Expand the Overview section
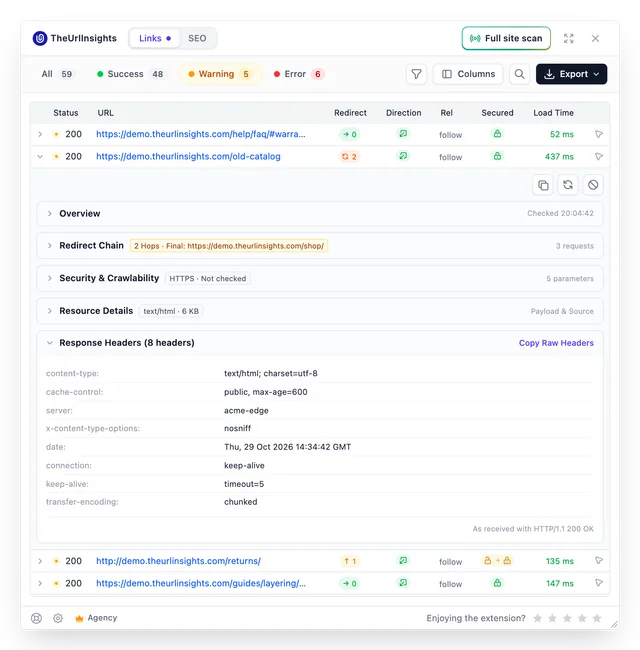 click(320, 214)
